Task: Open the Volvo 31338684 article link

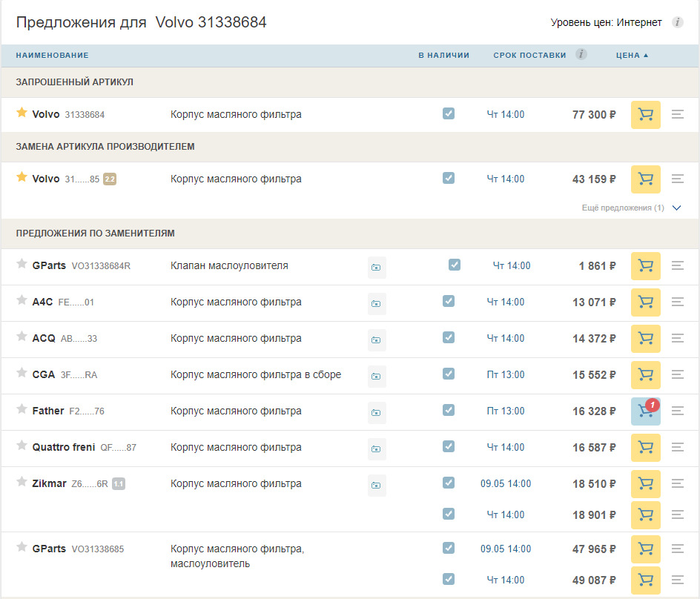Action: [x=85, y=115]
